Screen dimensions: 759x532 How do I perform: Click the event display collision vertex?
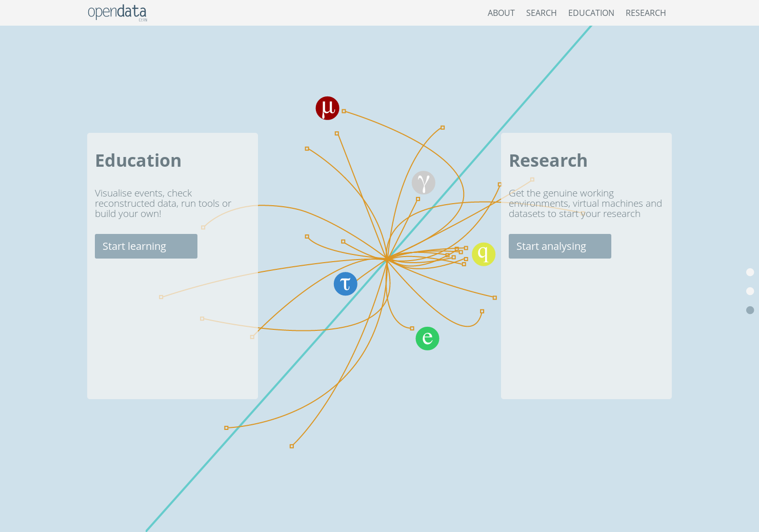[388, 259]
